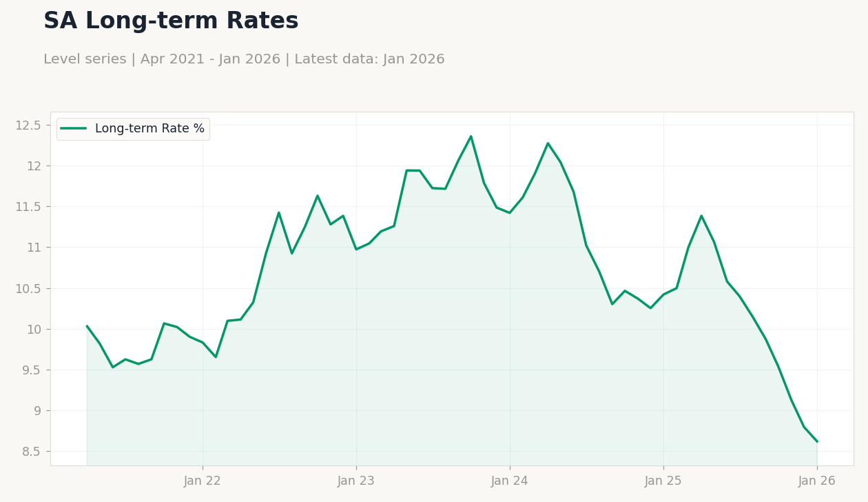The height and width of the screenshot is (502, 868).
Task: Click the SA Long-term Rates chart title
Action: point(171,21)
